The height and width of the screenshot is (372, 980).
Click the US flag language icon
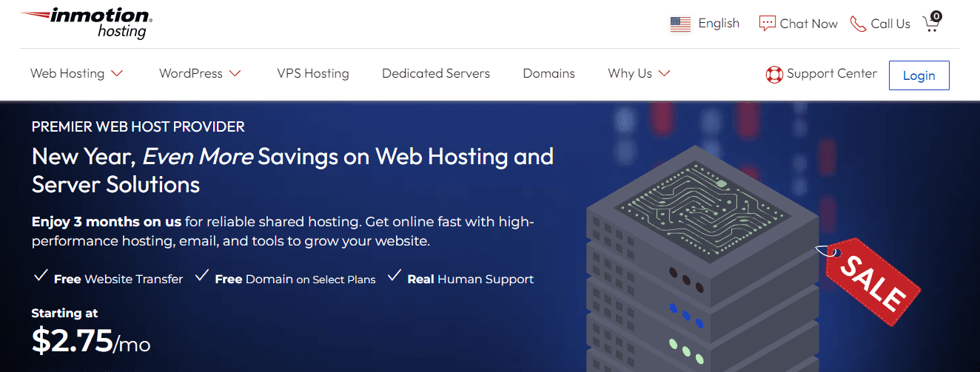tap(680, 24)
